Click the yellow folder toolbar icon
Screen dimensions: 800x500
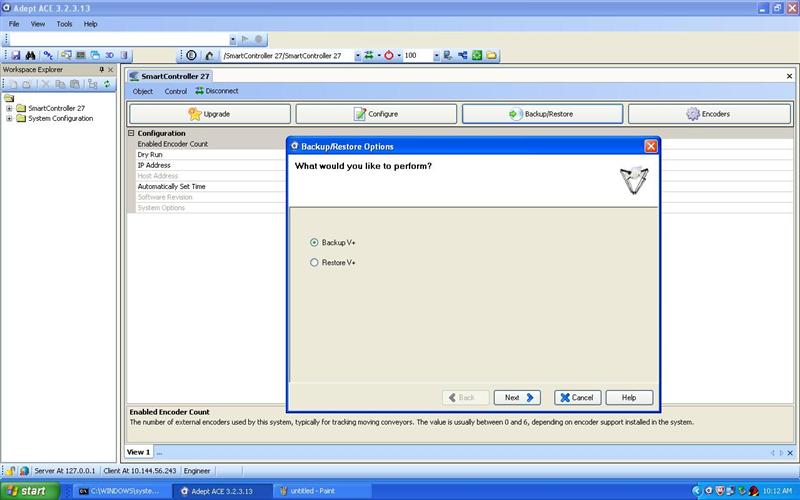pyautogui.click(x=491, y=55)
